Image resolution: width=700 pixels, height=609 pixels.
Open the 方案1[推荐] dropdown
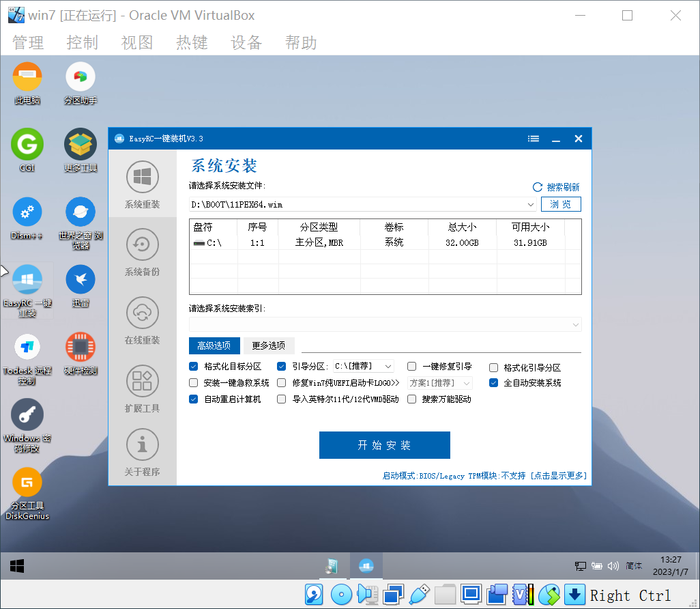tap(440, 383)
